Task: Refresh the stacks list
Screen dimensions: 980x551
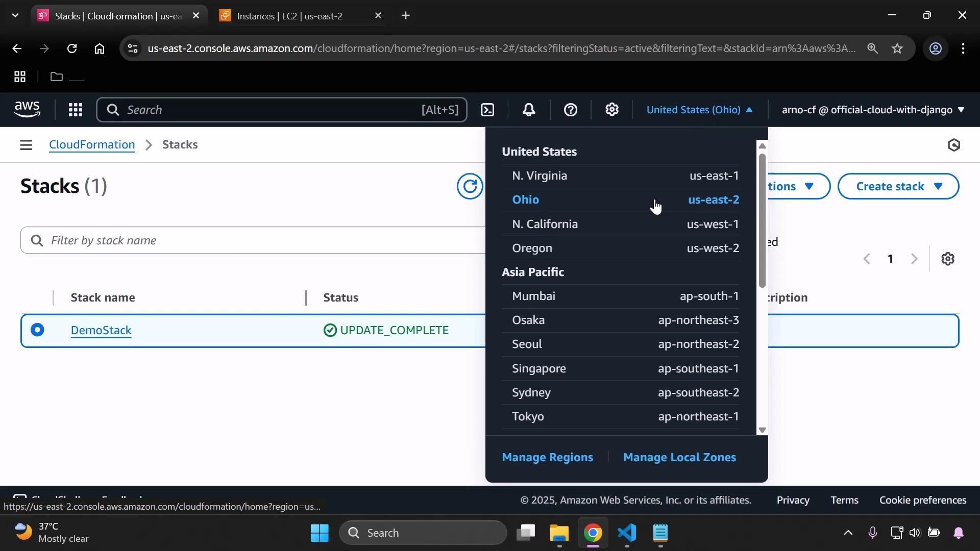Action: (470, 186)
